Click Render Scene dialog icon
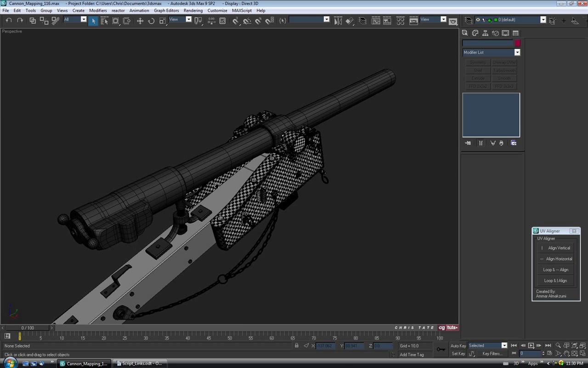Image resolution: width=588 pixels, height=368 pixels. click(x=413, y=20)
